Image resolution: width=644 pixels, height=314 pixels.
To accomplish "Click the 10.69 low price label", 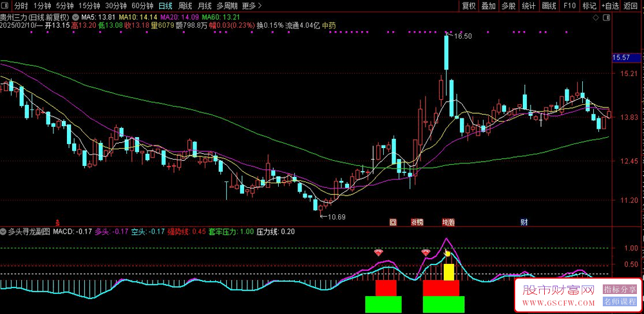I will tap(336, 217).
